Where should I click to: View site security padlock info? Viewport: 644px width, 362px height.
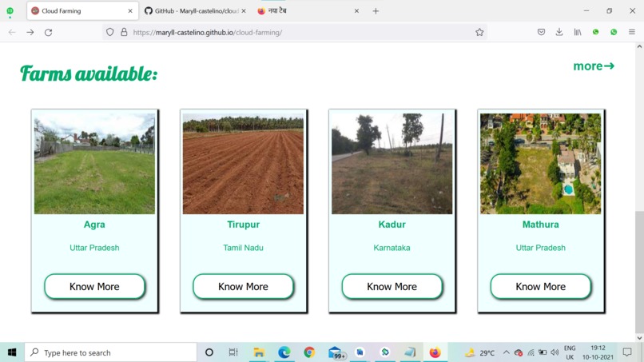tap(124, 32)
